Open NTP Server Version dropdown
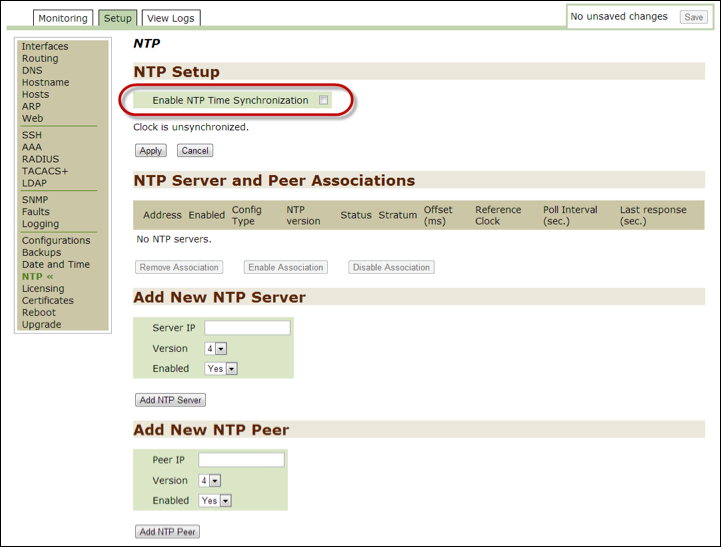 (215, 349)
